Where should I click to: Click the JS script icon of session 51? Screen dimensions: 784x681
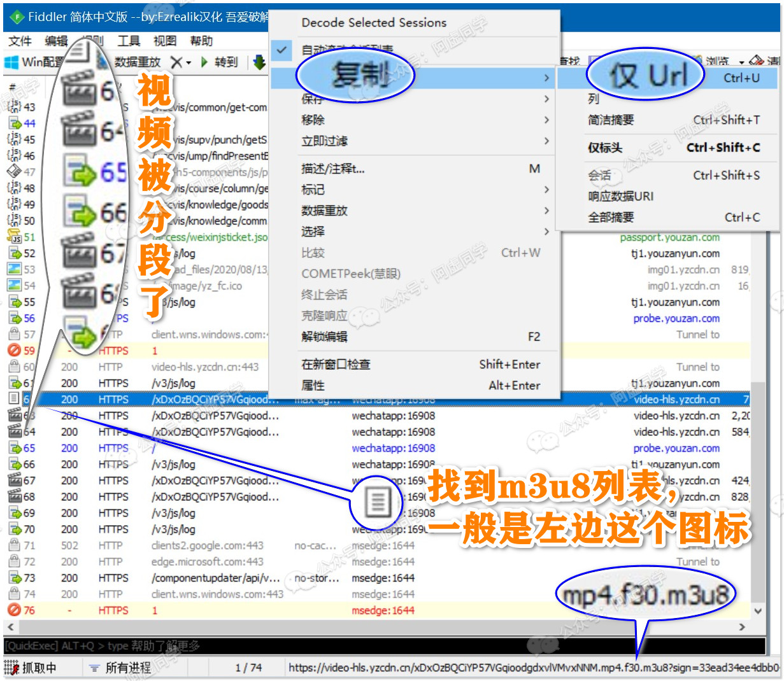pos(14,237)
